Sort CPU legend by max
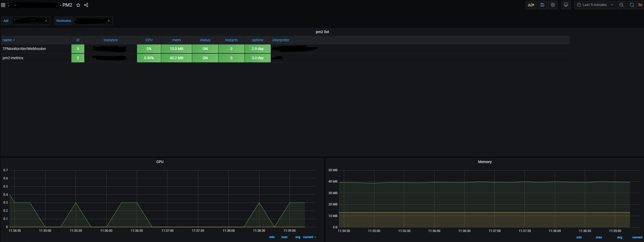Viewport: 644px width, 242px height. coord(284,237)
